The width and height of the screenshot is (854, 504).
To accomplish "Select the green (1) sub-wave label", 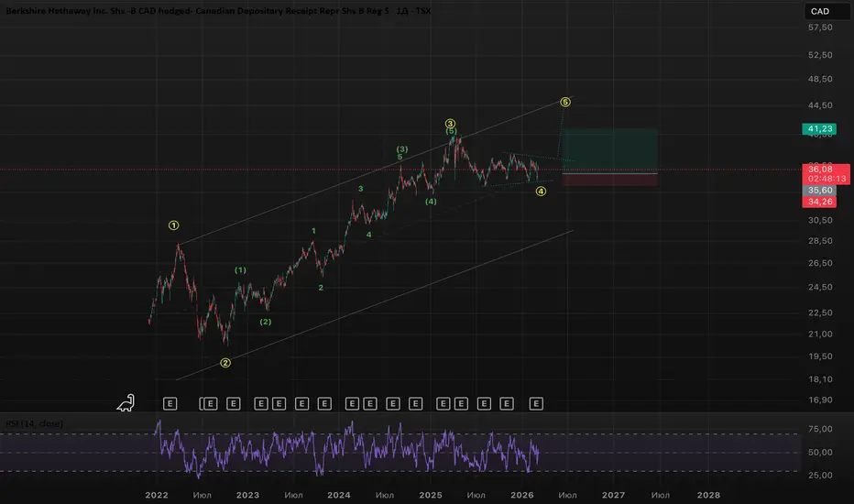I will (x=240, y=269).
